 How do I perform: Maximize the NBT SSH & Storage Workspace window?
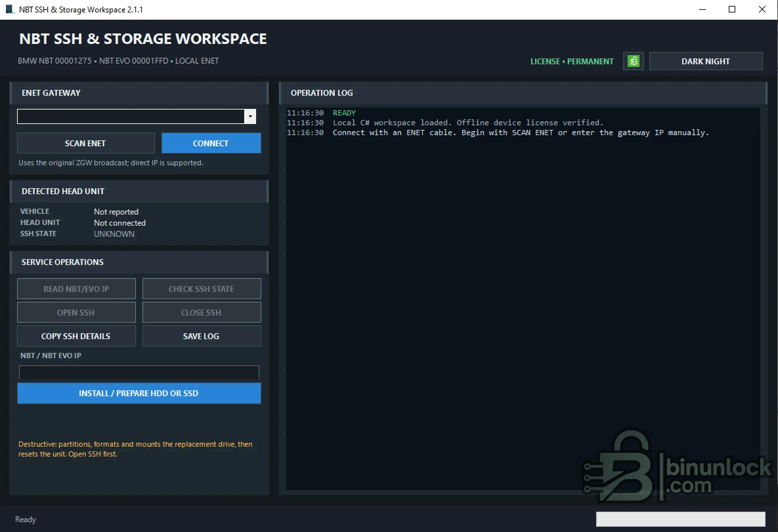(732, 10)
